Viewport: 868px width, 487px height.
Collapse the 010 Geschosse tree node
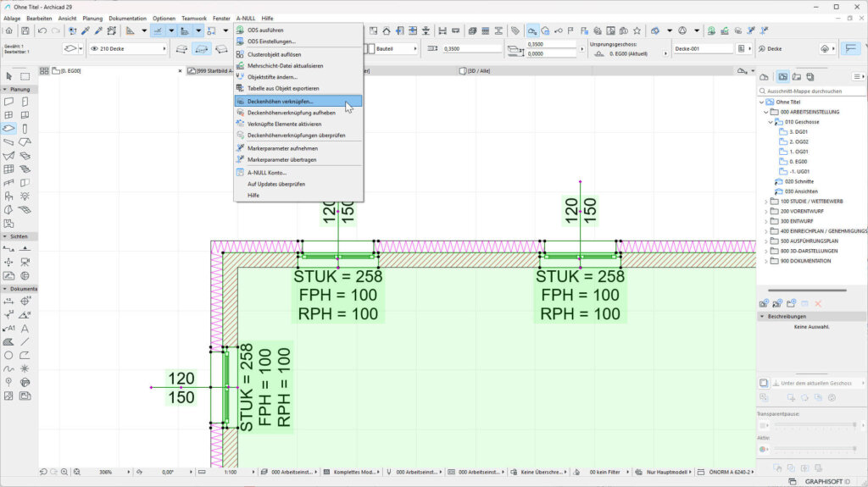tap(771, 122)
